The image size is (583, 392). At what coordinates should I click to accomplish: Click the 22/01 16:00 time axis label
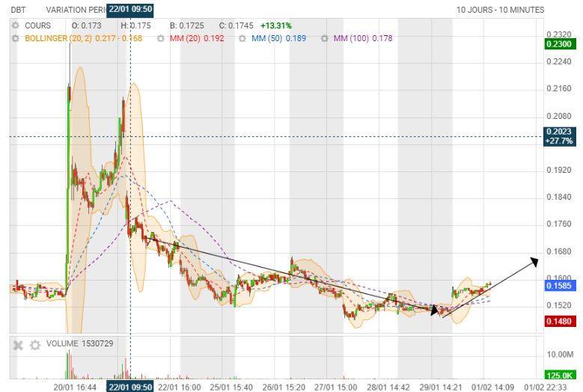179,388
